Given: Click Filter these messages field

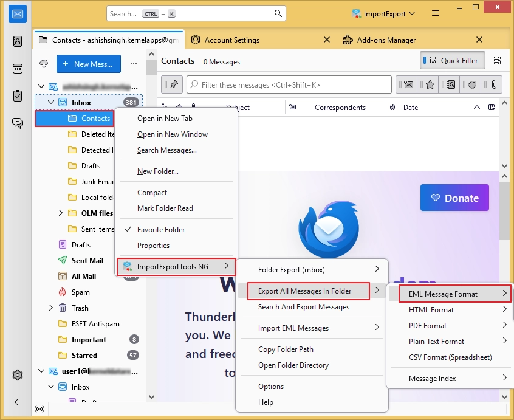Looking at the screenshot, I should 289,84.
